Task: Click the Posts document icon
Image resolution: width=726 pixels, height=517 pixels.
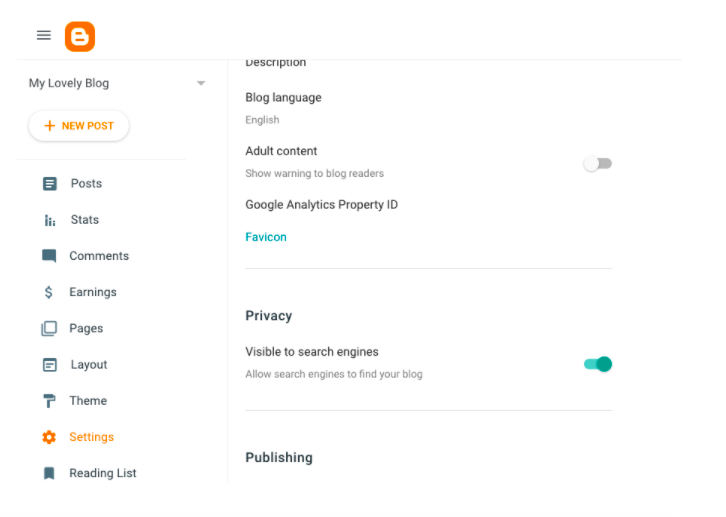Action: (49, 184)
